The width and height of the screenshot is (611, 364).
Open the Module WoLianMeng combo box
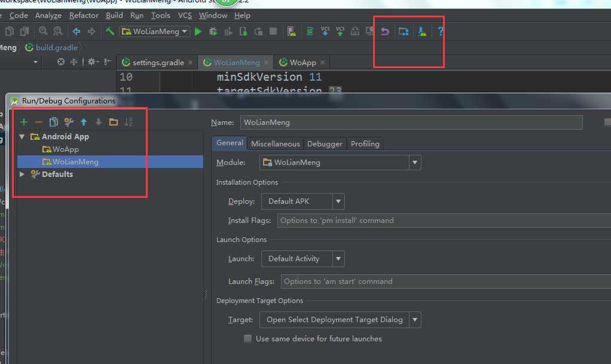(x=340, y=163)
